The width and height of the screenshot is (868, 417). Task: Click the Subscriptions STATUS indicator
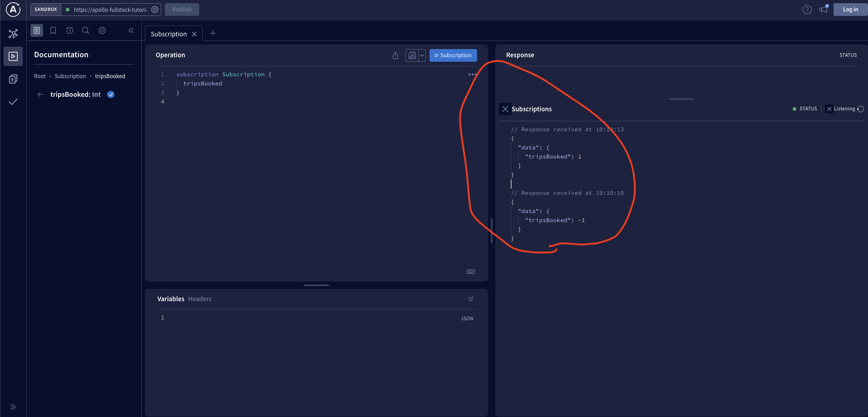click(805, 109)
